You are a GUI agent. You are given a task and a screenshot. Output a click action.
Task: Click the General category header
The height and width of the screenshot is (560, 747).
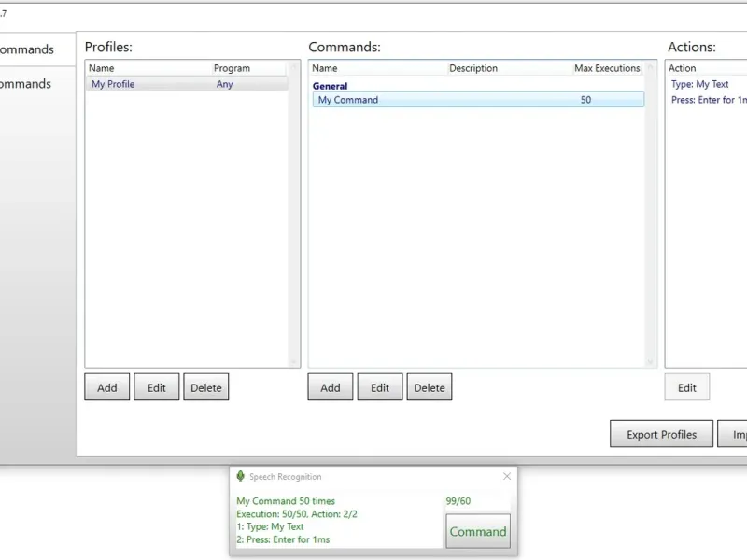pos(330,86)
